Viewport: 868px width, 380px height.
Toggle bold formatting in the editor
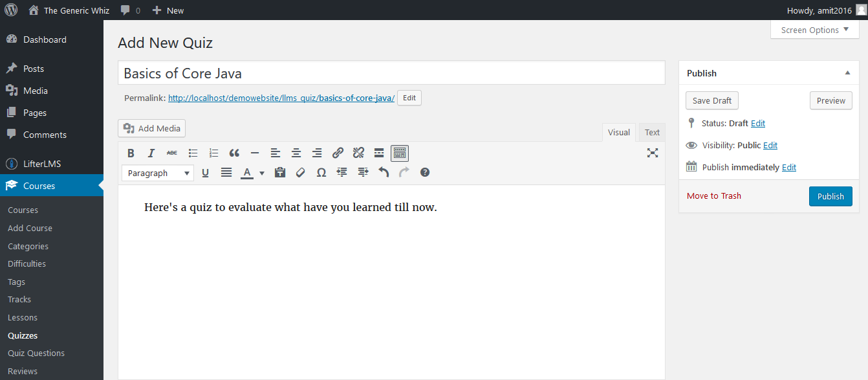(131, 153)
